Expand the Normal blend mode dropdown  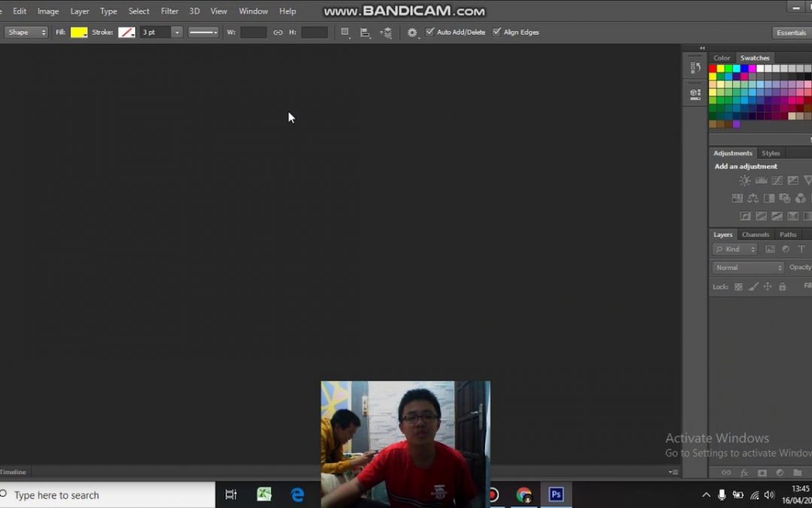click(748, 268)
